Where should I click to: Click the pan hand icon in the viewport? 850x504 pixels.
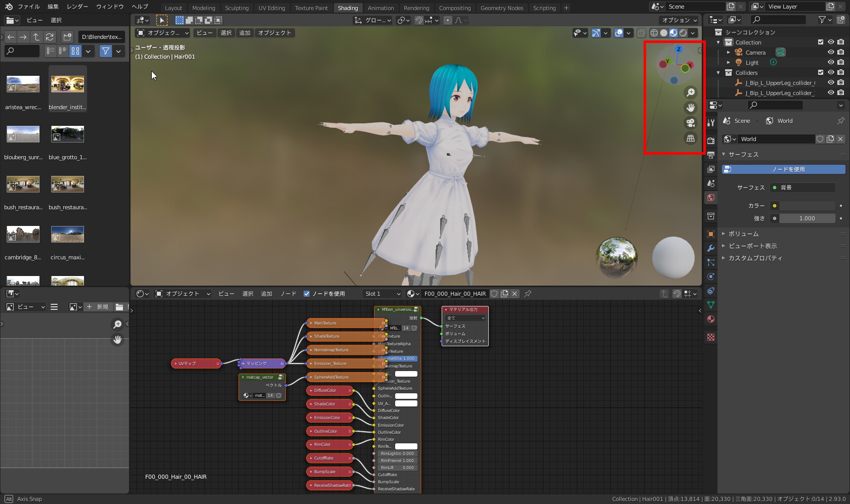[690, 108]
